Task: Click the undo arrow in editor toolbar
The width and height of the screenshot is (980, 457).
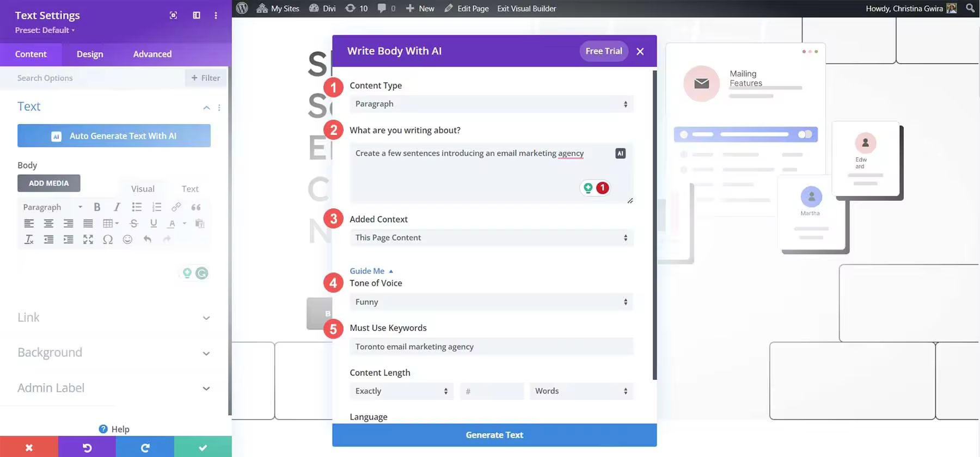Action: pos(147,239)
